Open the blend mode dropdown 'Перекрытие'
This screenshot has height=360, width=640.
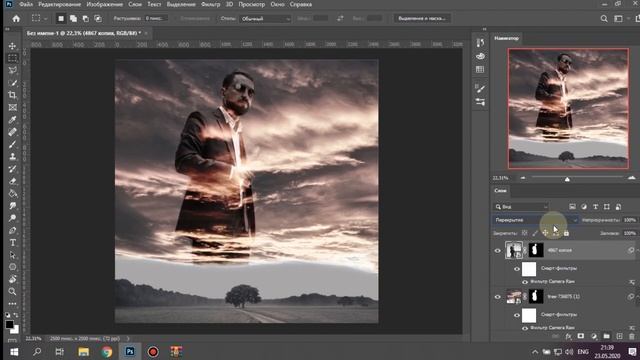tap(536, 220)
